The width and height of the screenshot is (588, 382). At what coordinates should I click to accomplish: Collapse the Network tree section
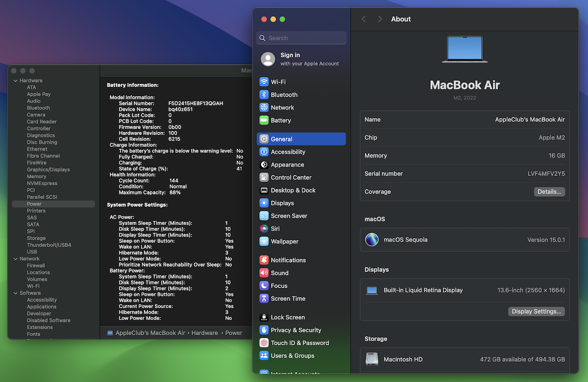(x=15, y=259)
